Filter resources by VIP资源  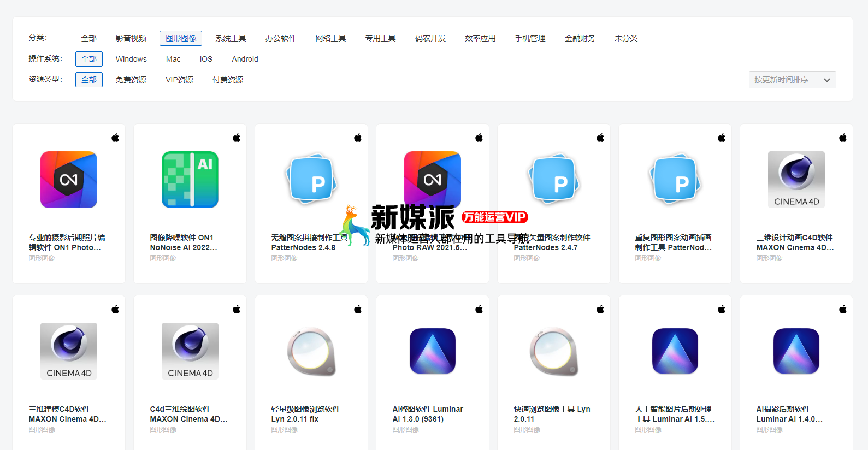point(180,80)
